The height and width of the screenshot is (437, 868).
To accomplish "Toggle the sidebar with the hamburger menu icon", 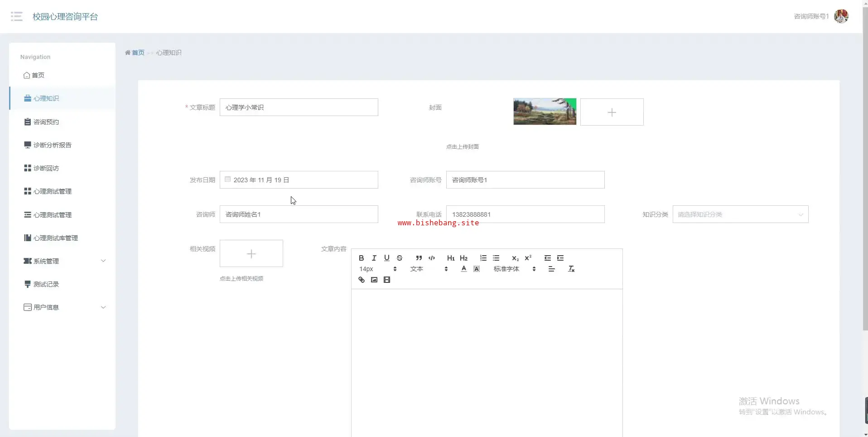I will coord(17,17).
